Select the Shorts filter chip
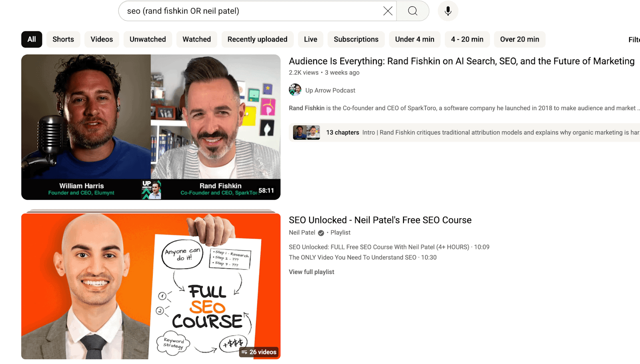 pos(63,39)
